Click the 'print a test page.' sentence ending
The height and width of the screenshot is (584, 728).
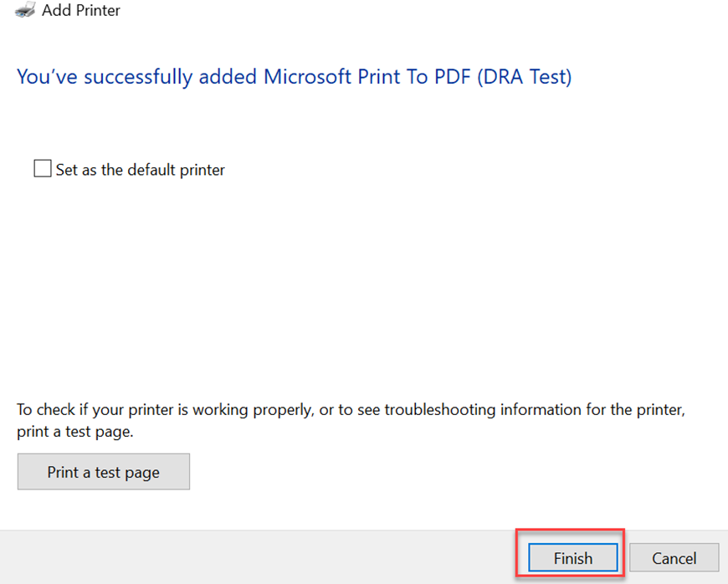point(75,433)
